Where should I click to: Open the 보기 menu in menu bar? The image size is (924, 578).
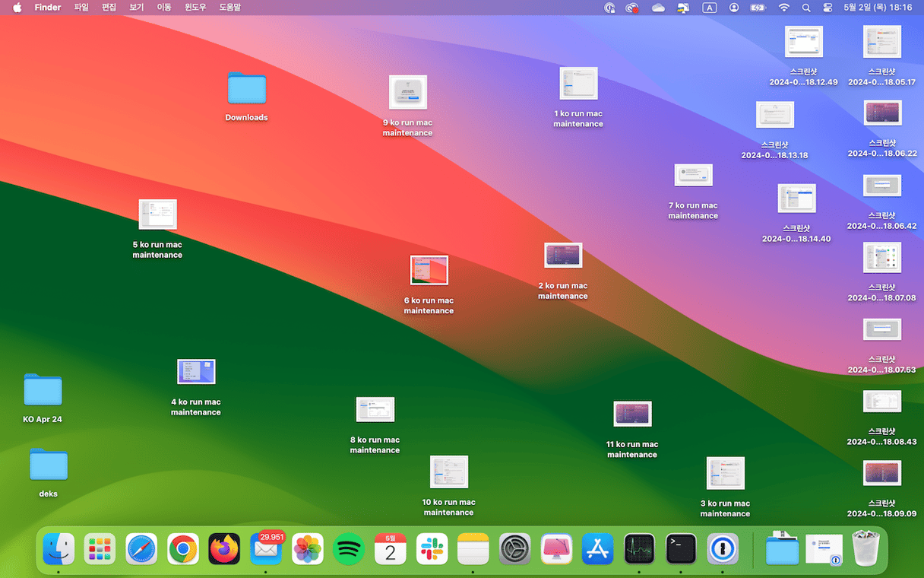(x=136, y=8)
